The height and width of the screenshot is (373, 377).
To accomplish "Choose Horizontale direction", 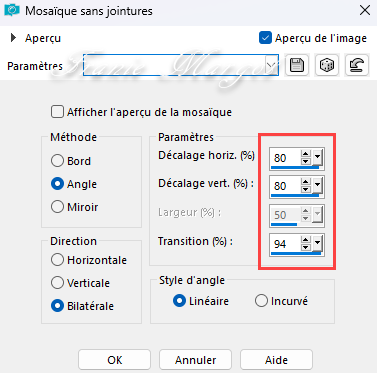I will [57, 260].
